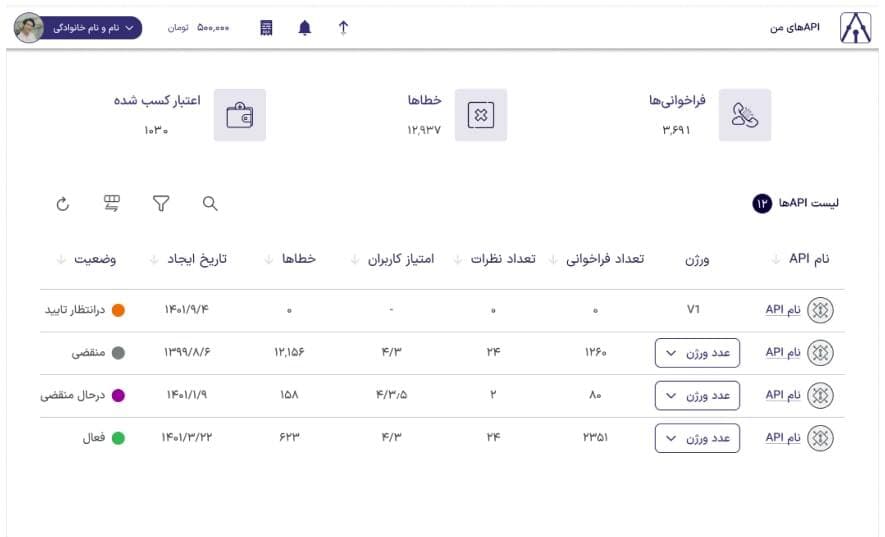Expand the عدد ورژن dropdown in the منقضی row

coord(697,353)
